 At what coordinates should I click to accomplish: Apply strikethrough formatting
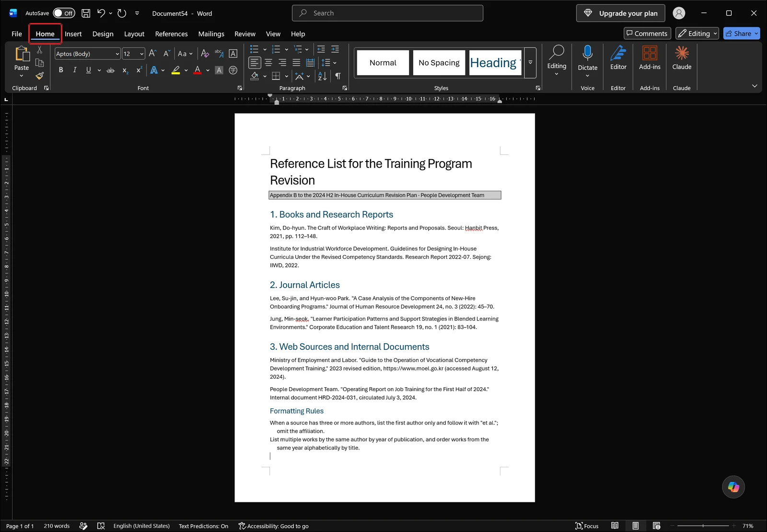(111, 70)
